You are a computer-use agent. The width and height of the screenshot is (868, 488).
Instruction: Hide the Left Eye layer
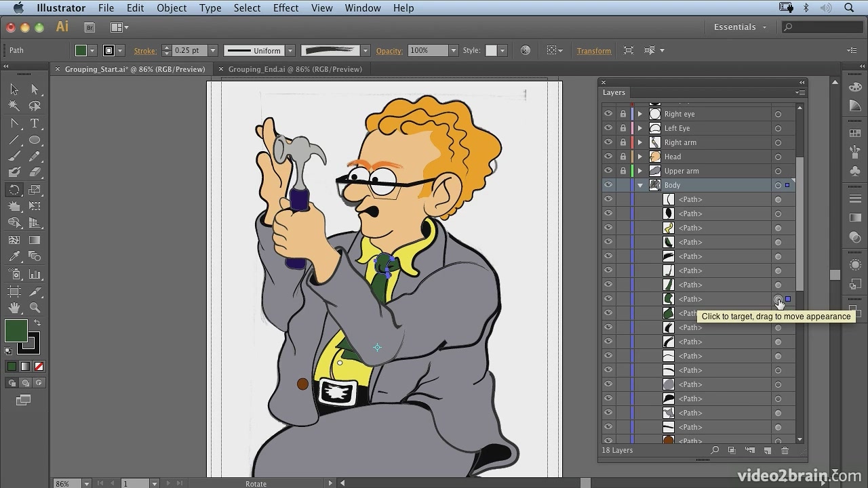pos(608,128)
